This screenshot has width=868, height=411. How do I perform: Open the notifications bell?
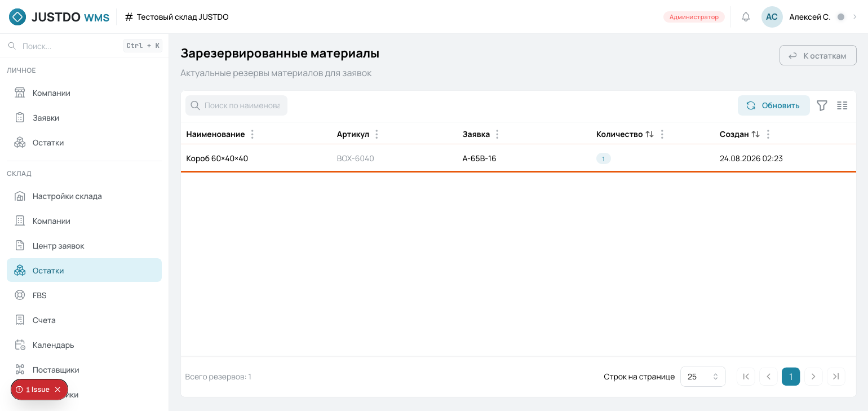[746, 17]
